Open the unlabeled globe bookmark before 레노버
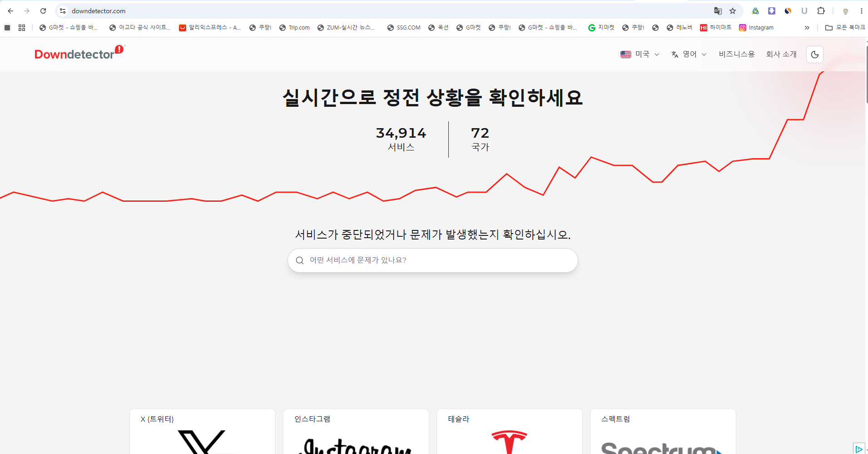Image resolution: width=868 pixels, height=454 pixels. pos(655,28)
